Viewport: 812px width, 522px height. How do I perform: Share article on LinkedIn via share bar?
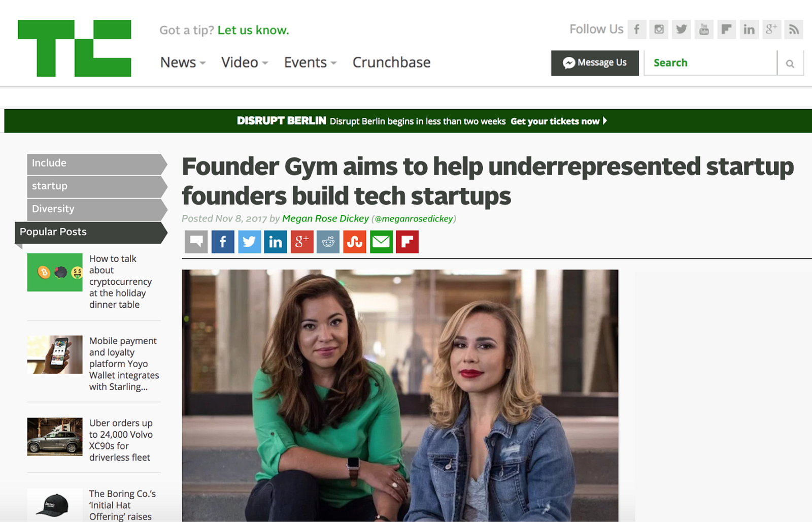tap(276, 242)
